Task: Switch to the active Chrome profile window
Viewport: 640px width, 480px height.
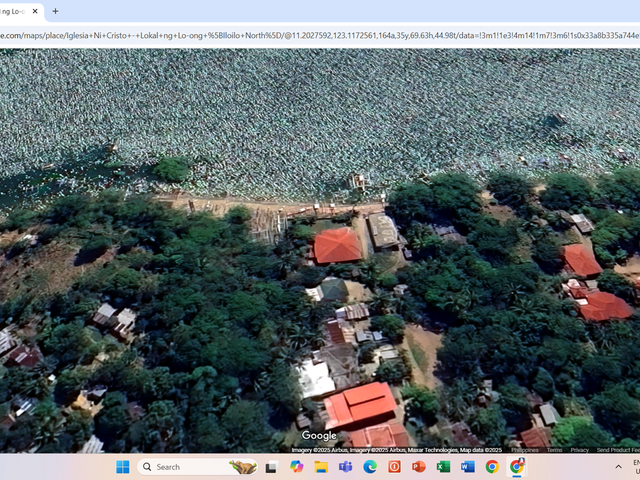Action: [x=517, y=467]
